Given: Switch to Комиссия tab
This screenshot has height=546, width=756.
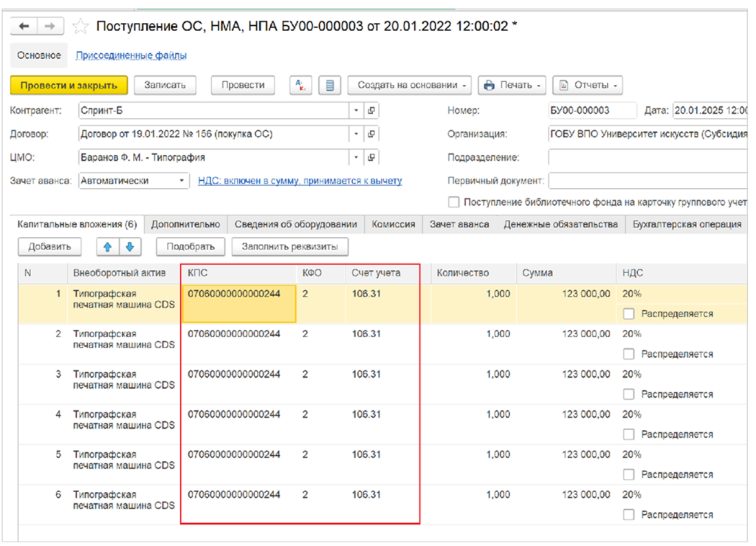Looking at the screenshot, I should [x=394, y=224].
